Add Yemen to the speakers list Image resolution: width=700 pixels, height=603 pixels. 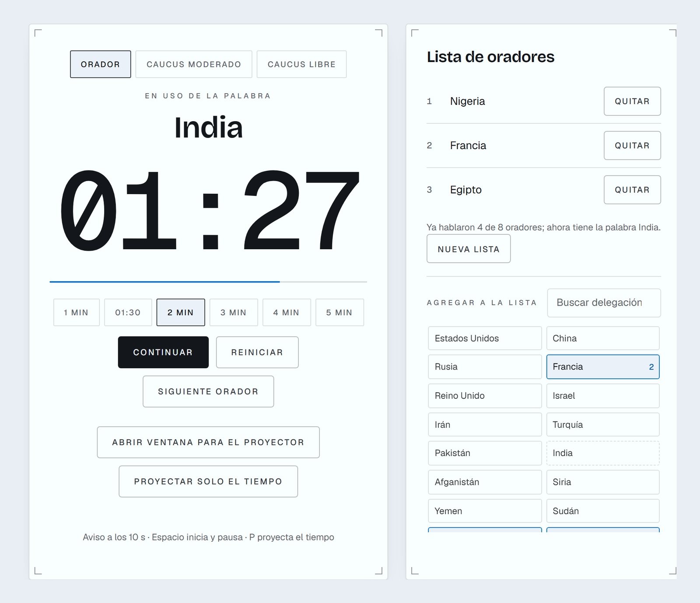click(x=485, y=511)
